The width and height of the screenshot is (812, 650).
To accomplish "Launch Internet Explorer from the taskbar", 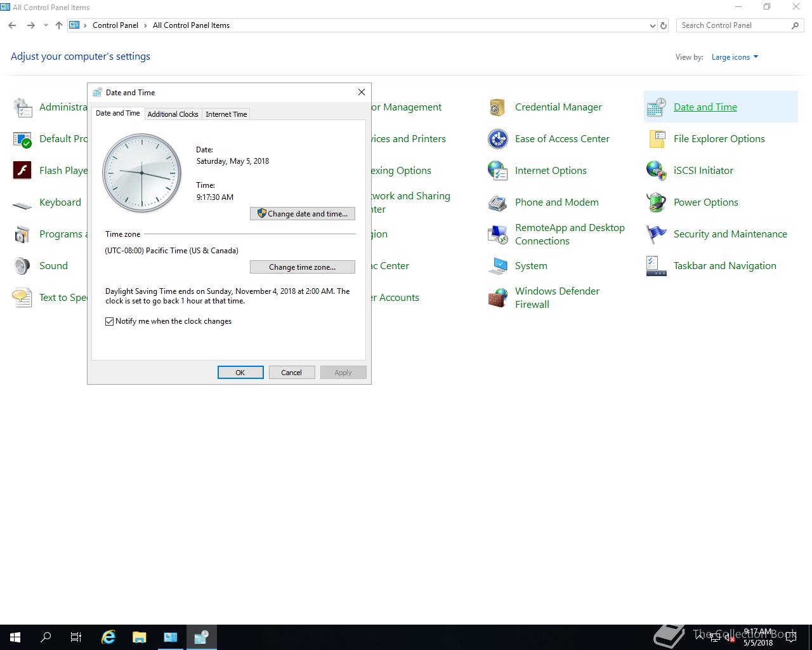I will click(x=108, y=637).
